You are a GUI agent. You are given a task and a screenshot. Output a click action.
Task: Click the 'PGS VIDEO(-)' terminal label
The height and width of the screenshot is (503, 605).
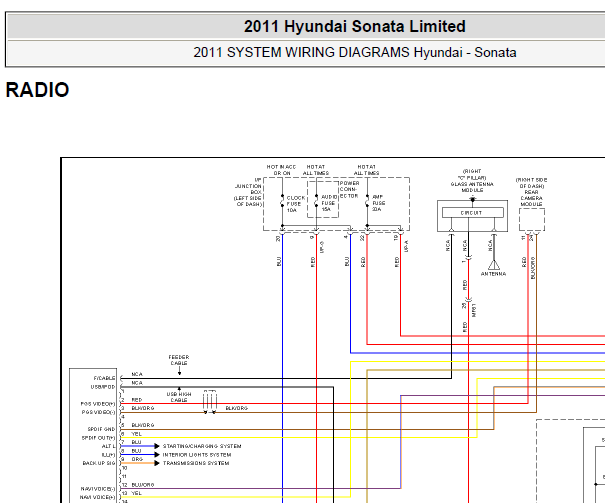pyautogui.click(x=98, y=412)
